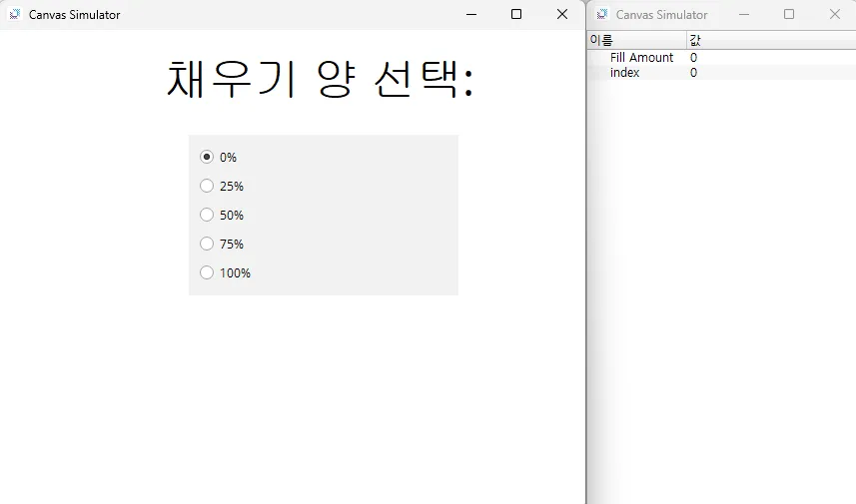Maximize the variables panel window
This screenshot has width=856, height=504.
789,14
